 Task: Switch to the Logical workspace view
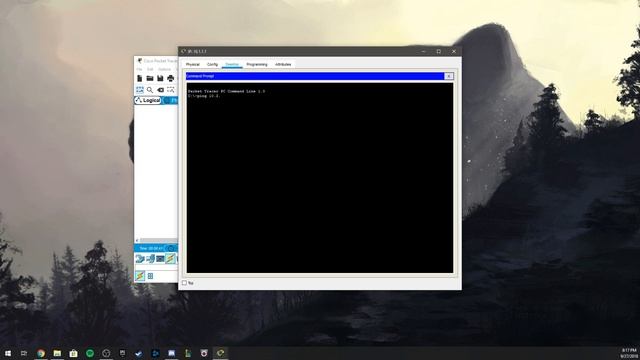coord(148,100)
